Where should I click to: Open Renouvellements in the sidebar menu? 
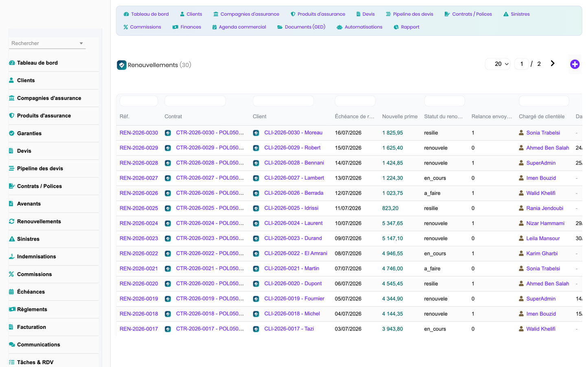[x=39, y=222]
